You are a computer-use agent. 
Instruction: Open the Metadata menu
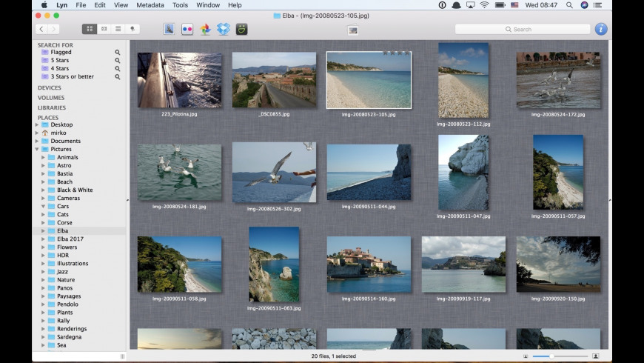point(150,5)
